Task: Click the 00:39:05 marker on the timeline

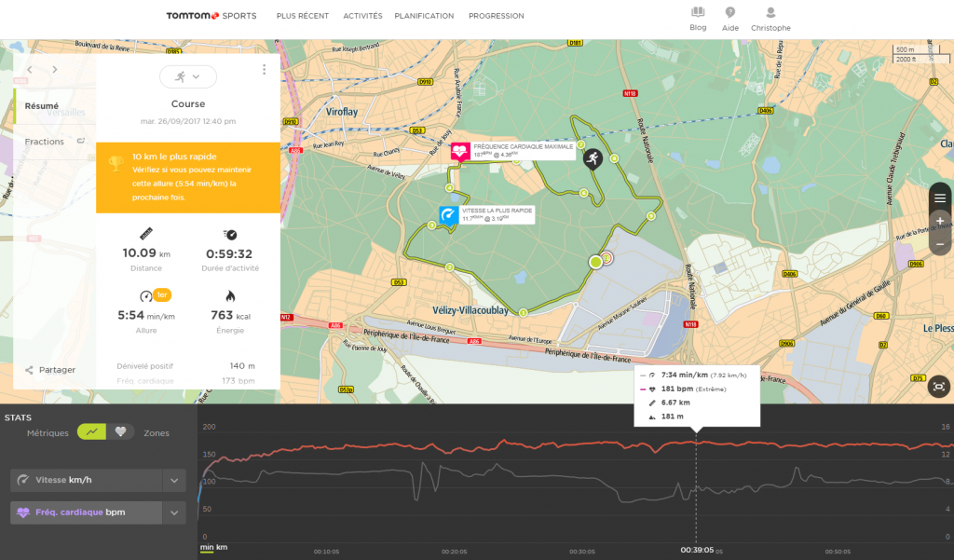Action: coord(696,550)
